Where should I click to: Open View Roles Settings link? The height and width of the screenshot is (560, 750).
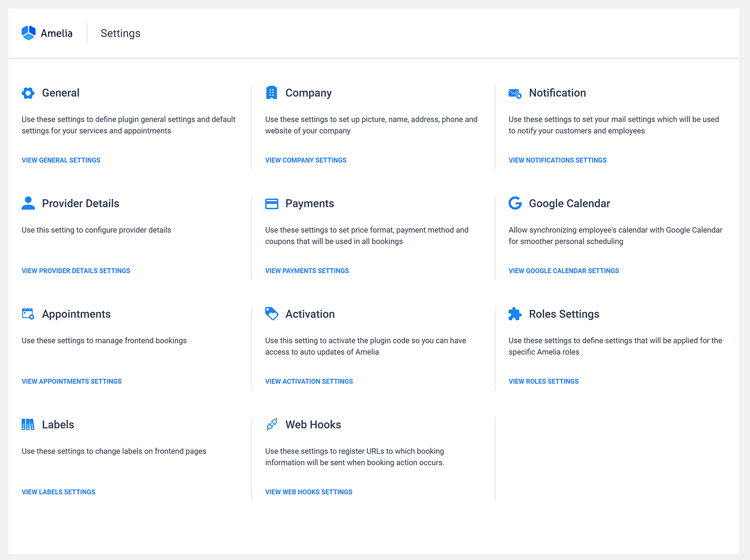coord(543,381)
